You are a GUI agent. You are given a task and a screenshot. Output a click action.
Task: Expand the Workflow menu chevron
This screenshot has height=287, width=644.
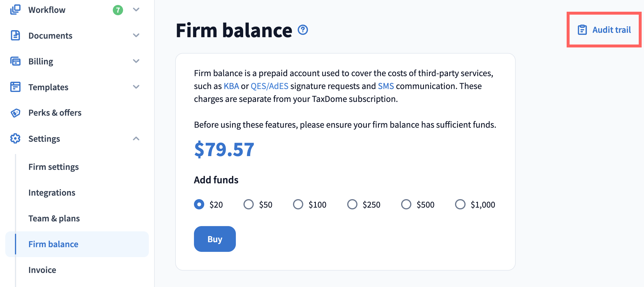[x=136, y=10]
